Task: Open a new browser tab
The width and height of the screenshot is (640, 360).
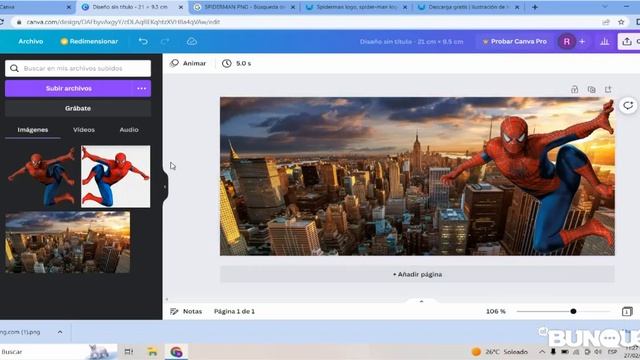Action: tap(535, 7)
